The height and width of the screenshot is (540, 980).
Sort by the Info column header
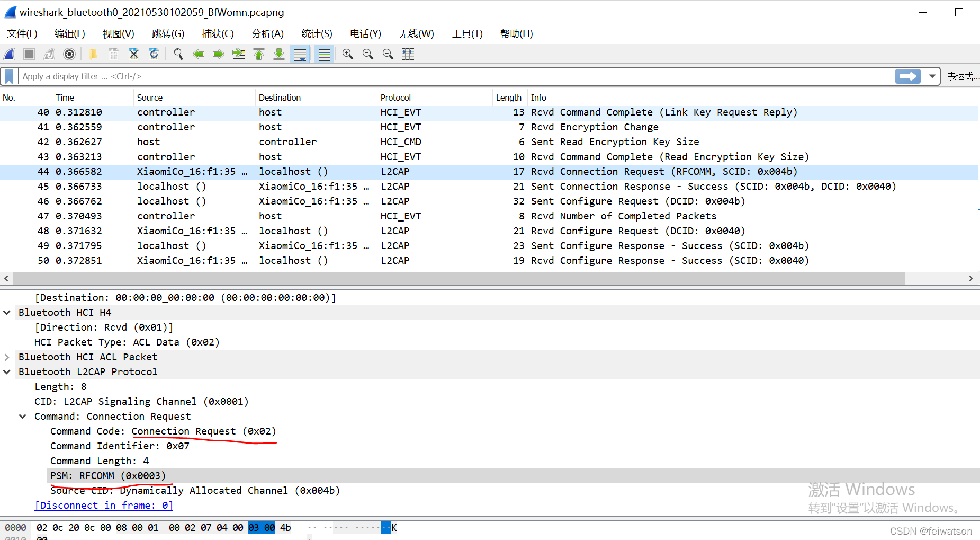(752, 98)
